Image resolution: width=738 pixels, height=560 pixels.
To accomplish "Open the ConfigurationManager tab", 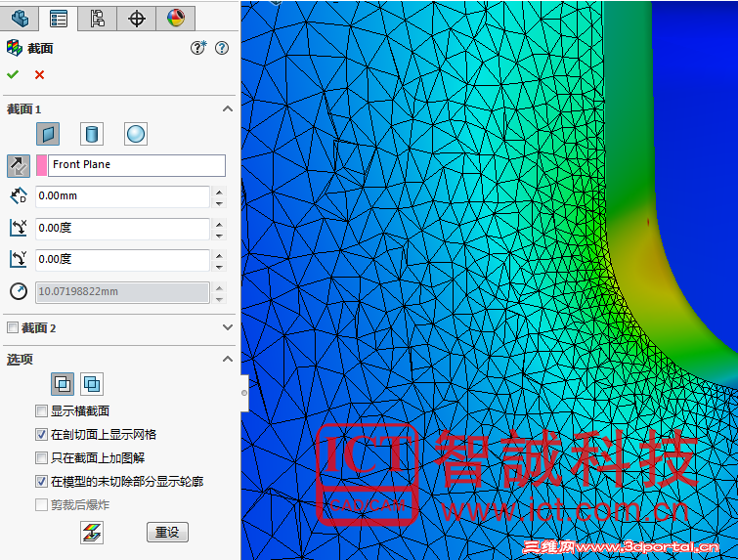I will coord(97,19).
